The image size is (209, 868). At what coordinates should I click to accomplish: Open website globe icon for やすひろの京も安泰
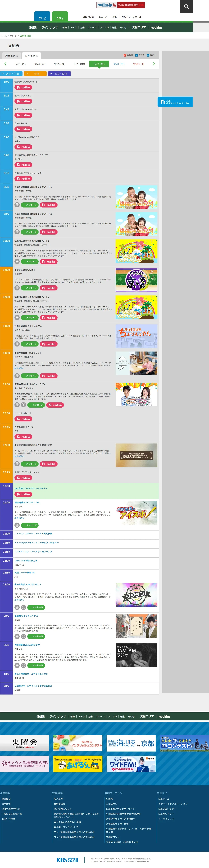17,288
